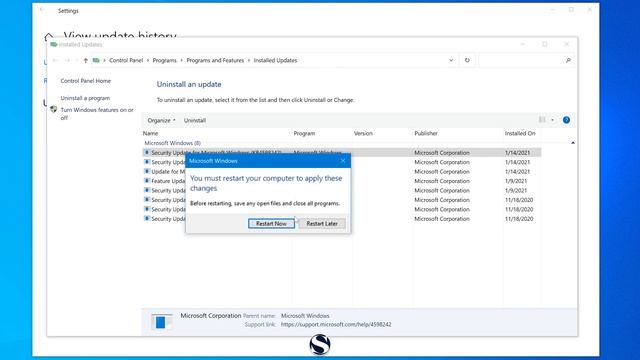Sort by the Publisher column header
The width and height of the screenshot is (640, 360).
pos(426,133)
